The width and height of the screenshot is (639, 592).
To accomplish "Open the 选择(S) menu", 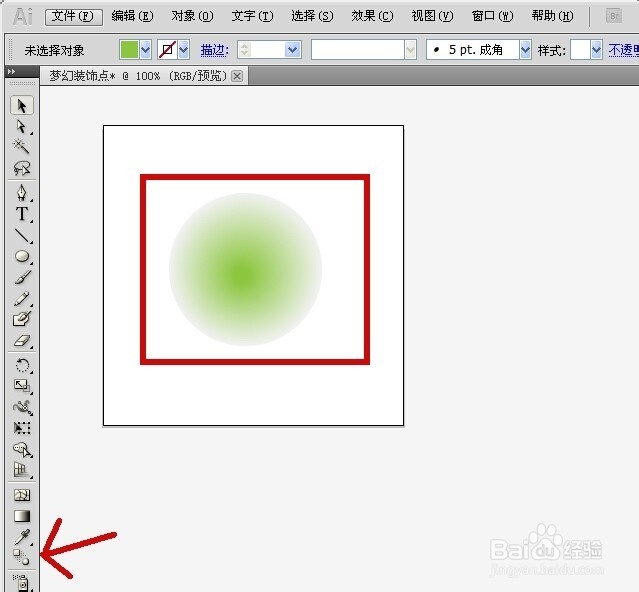I will click(x=312, y=16).
